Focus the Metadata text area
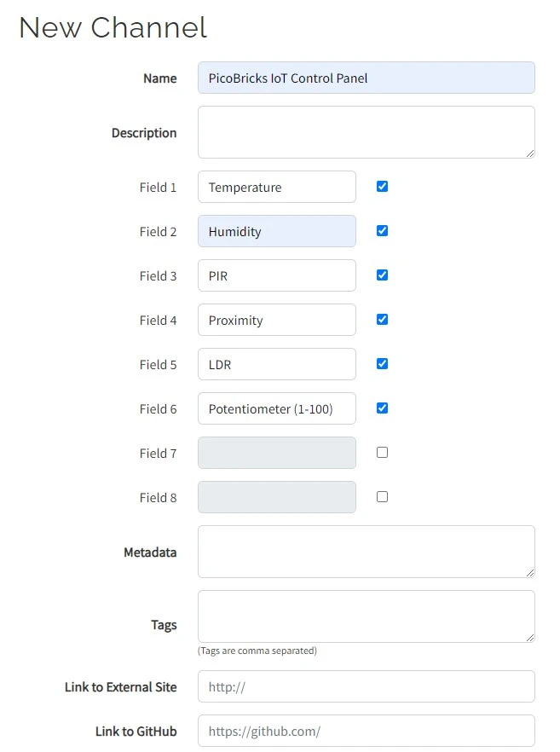 367,552
